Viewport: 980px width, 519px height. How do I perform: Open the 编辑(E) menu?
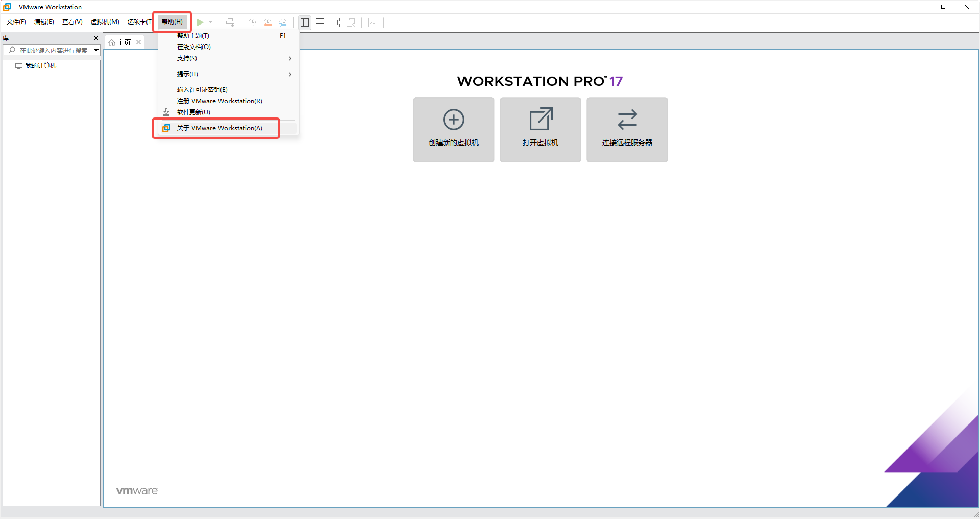(44, 22)
